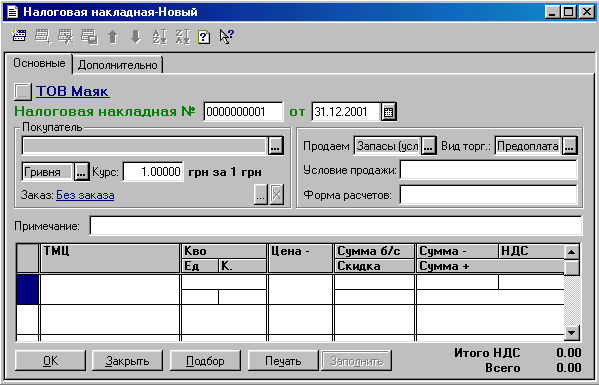Screen dimensions: 599x385
Task: Click the table scrollbar thumb
Action: point(571,267)
